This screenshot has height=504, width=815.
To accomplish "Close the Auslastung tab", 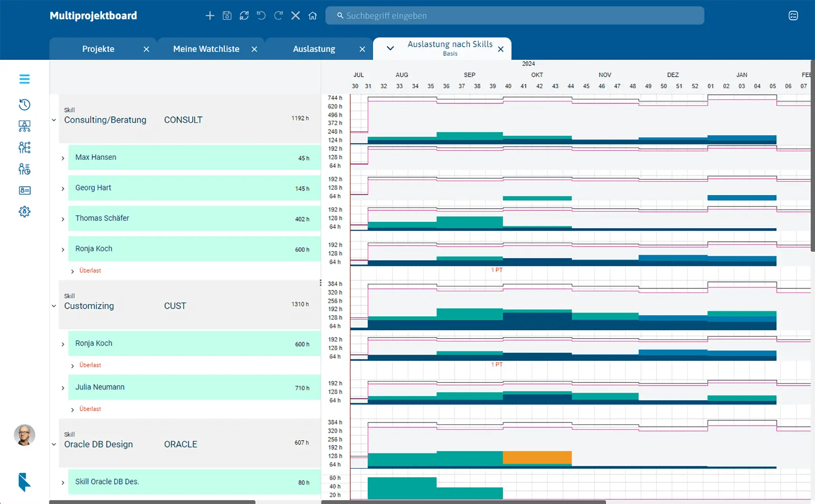I will click(x=362, y=49).
